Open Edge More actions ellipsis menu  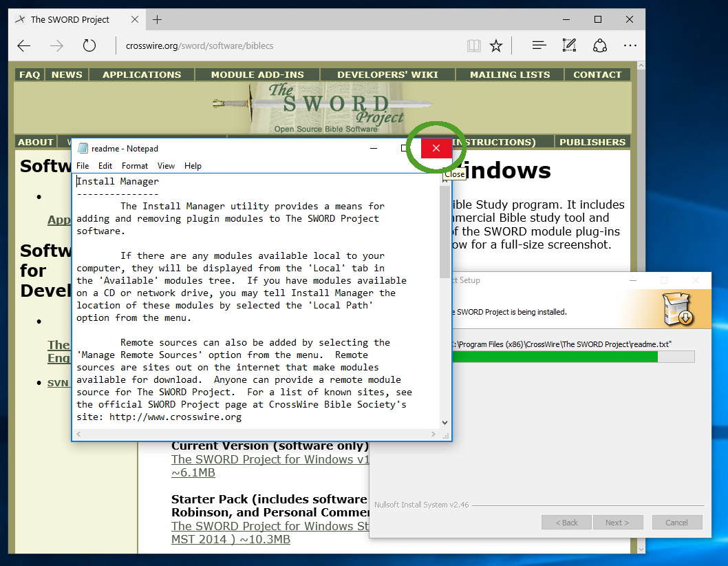click(x=630, y=46)
